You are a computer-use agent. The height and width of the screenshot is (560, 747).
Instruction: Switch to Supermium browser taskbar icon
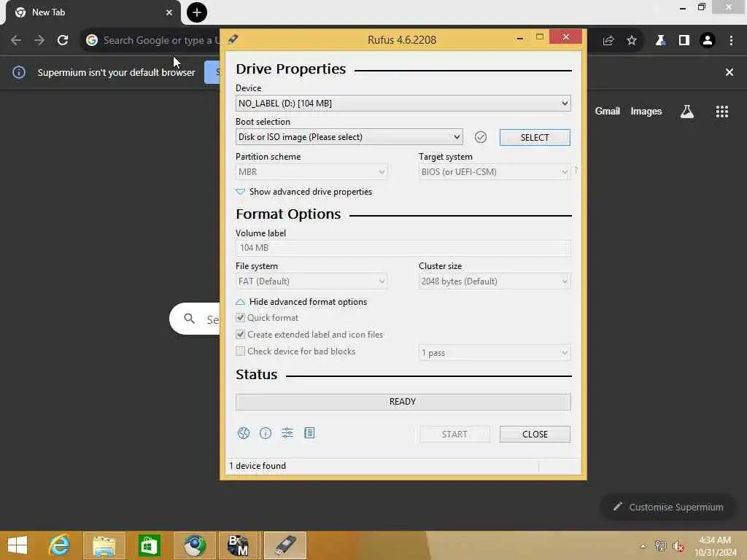(194, 545)
